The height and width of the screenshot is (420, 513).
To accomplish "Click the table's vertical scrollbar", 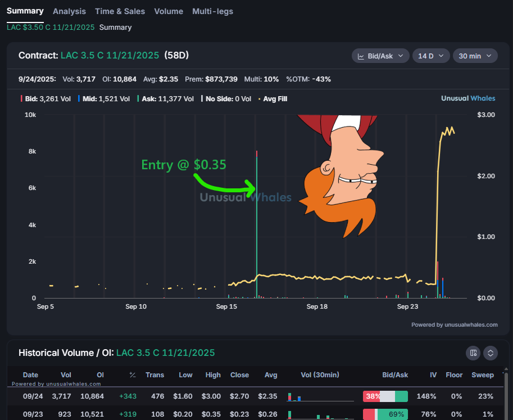I will [506, 395].
